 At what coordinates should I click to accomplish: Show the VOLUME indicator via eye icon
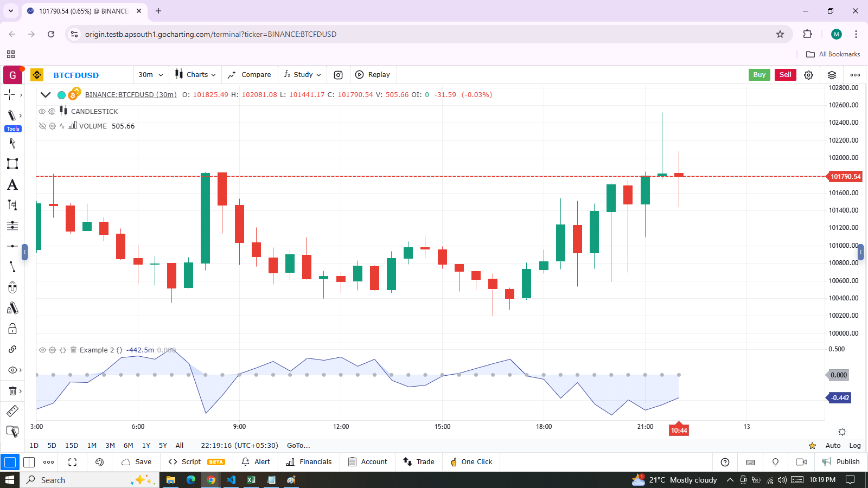(42, 126)
